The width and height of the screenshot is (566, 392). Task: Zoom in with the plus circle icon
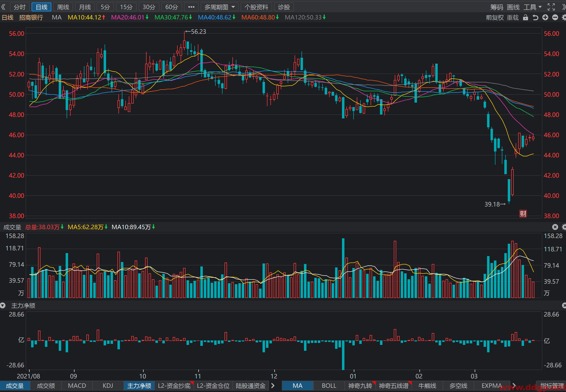(x=545, y=18)
